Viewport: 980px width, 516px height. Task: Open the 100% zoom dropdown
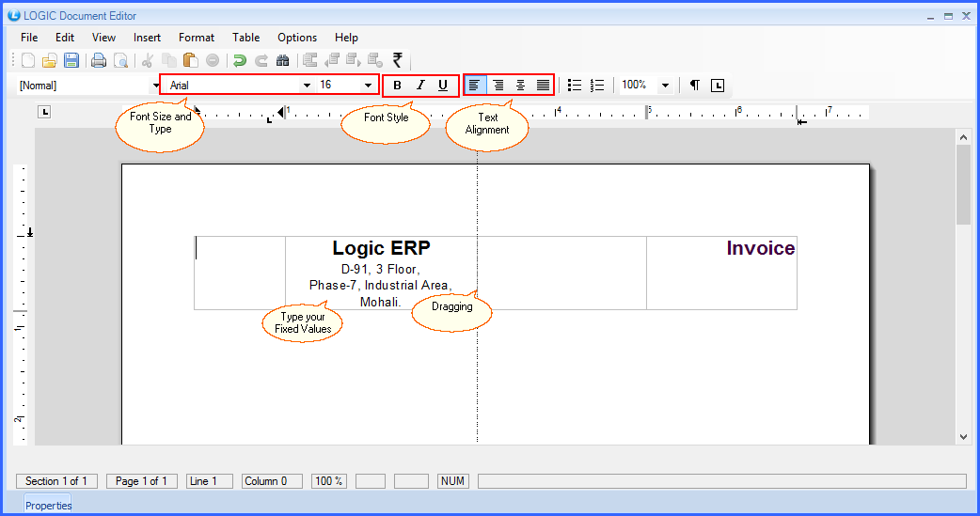tap(666, 85)
